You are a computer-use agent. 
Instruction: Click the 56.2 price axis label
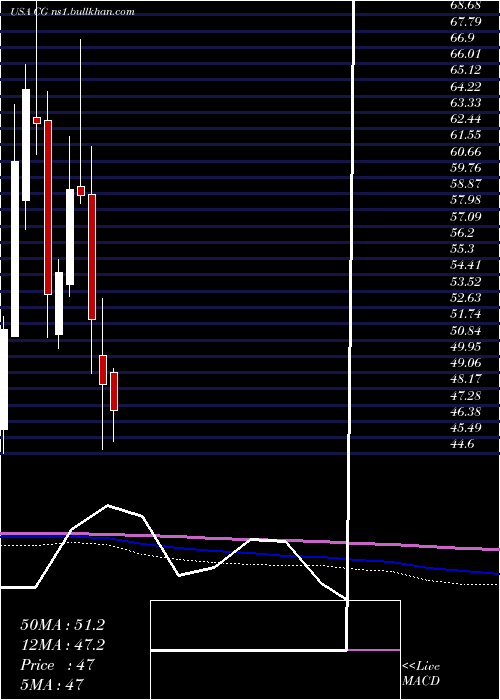(462, 233)
